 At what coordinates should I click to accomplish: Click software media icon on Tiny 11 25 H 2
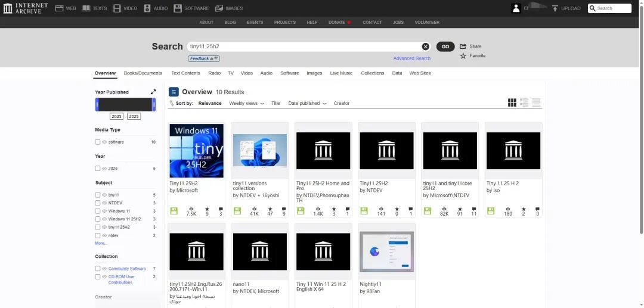click(x=490, y=211)
